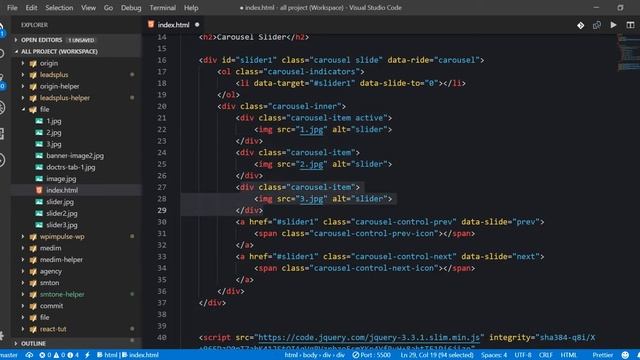This screenshot has height=360, width=640.
Task: Open changes with the diamond git icon
Action: point(580,25)
